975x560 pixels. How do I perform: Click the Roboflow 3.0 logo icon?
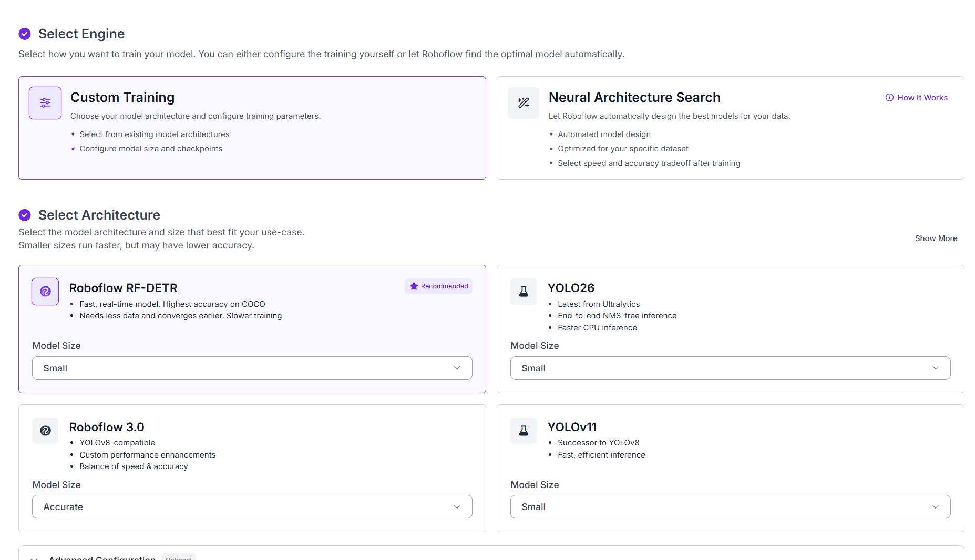(x=45, y=431)
